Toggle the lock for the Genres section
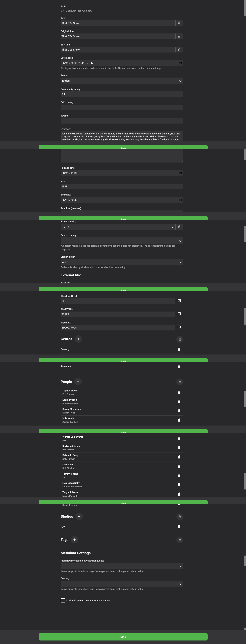The width and height of the screenshot is (246, 644). click(179, 339)
